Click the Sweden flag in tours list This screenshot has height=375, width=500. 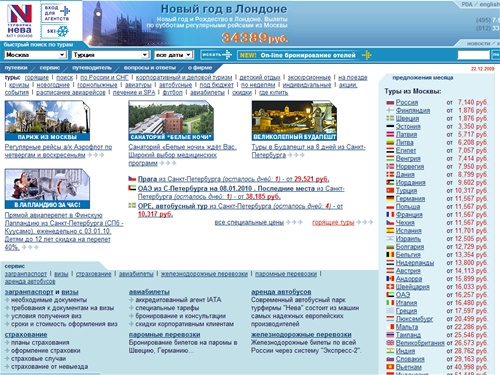pos(390,118)
